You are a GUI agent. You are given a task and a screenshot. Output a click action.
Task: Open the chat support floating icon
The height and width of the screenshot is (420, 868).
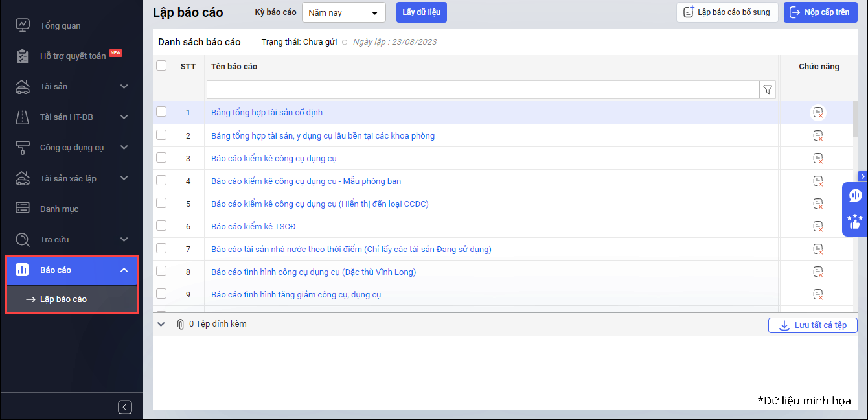coord(854,195)
